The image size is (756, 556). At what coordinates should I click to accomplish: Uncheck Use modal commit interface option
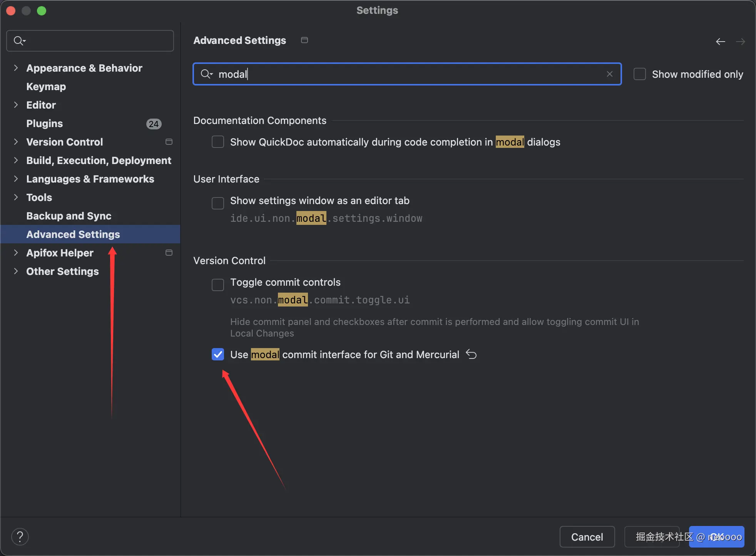click(x=218, y=354)
